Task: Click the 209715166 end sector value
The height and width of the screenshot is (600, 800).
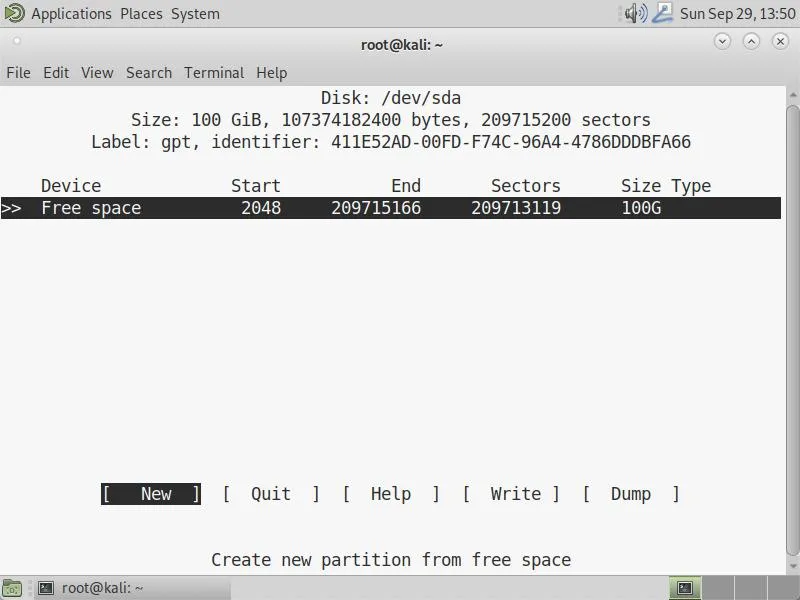Action: [376, 208]
